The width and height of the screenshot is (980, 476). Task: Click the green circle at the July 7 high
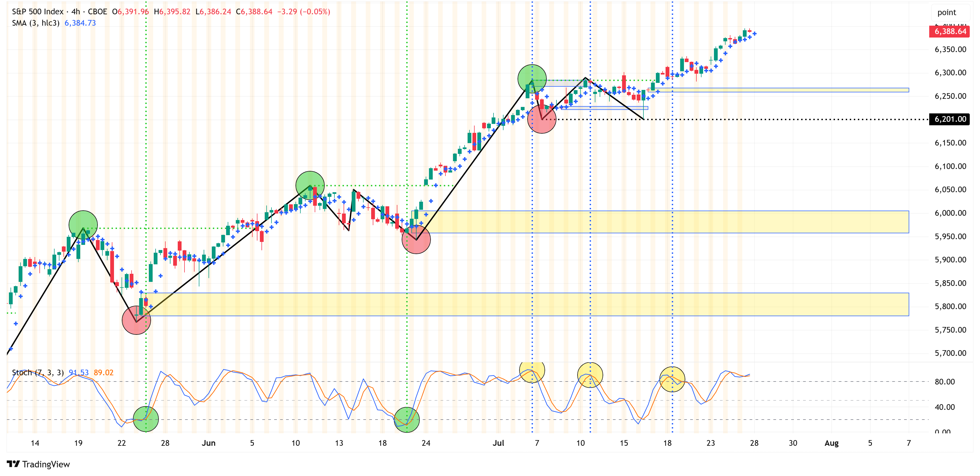532,79
